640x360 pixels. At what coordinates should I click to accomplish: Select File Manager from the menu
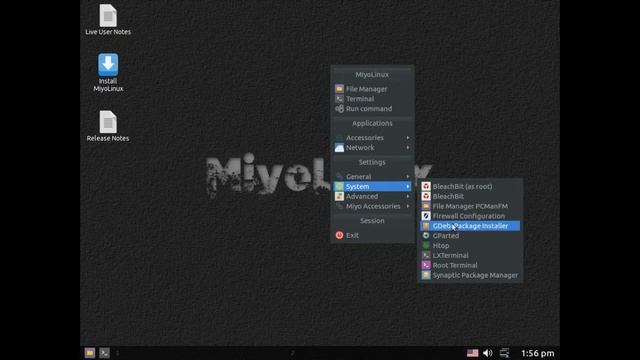pos(372,89)
